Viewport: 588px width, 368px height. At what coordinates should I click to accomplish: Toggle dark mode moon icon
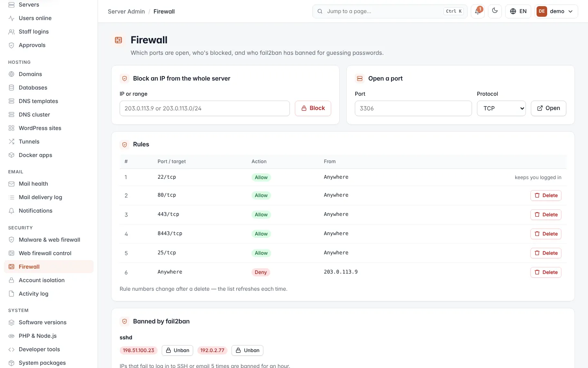[x=495, y=11]
